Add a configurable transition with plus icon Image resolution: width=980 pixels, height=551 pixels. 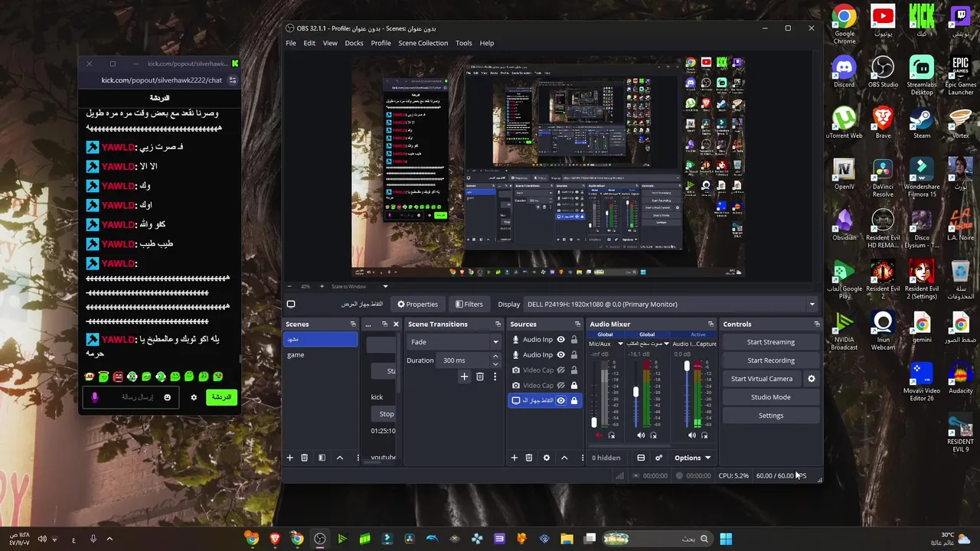464,377
